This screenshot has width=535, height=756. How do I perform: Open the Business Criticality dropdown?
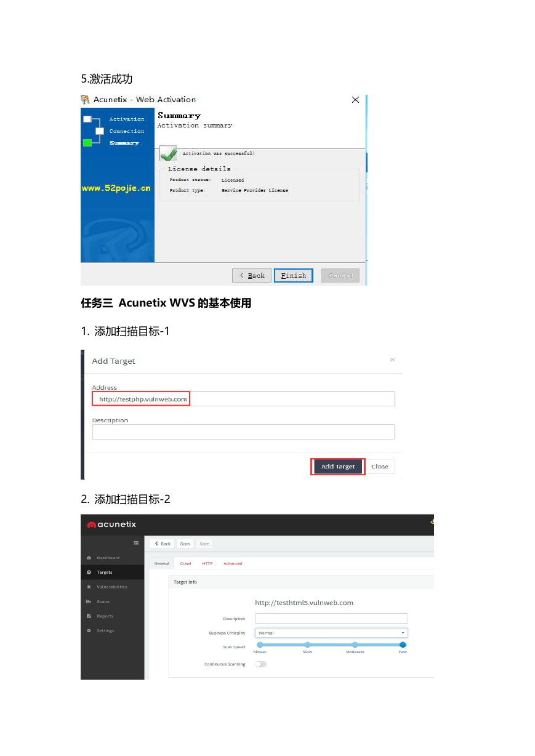[331, 633]
